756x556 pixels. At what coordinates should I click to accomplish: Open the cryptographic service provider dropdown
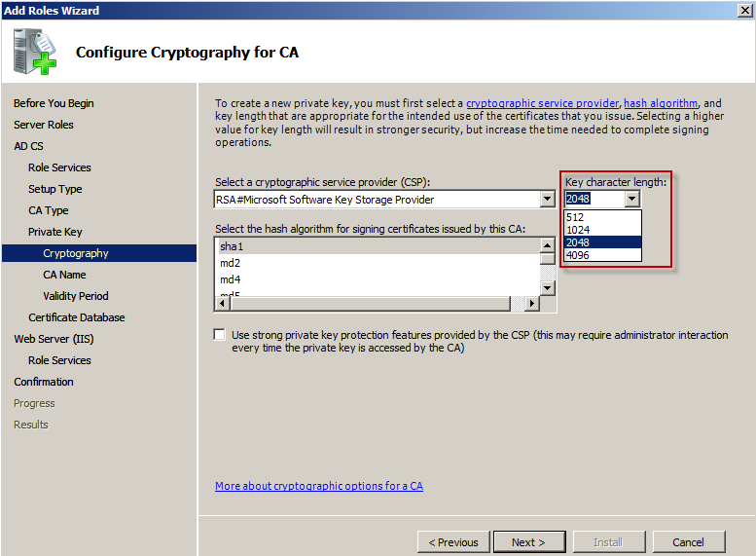pyautogui.click(x=548, y=200)
